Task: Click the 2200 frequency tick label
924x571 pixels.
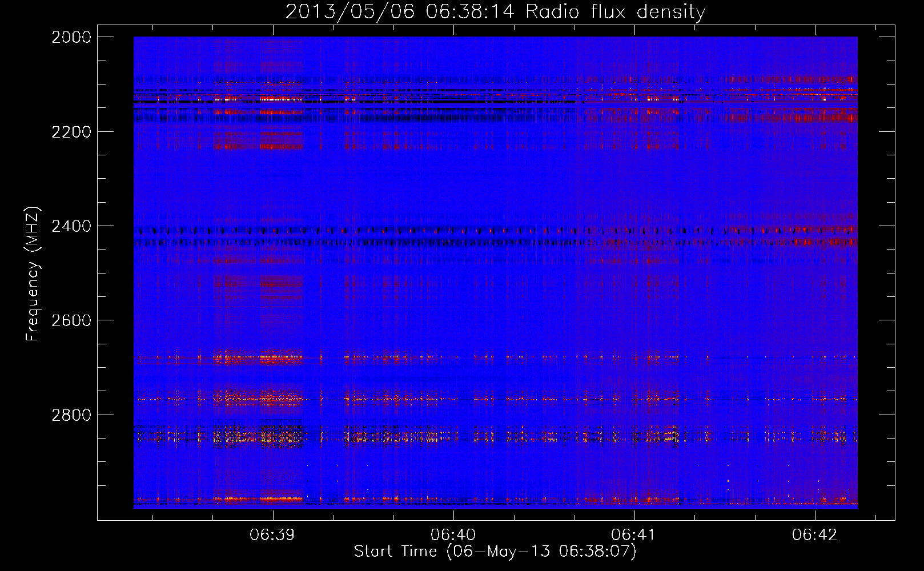Action: coord(71,132)
